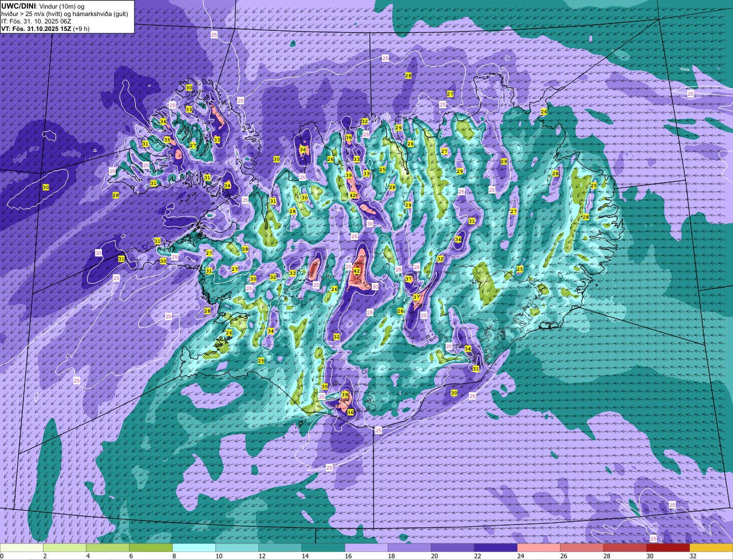Select the teal 12–14 legend swatch
Viewport: 733px width, 560px height.
pyautogui.click(x=280, y=547)
